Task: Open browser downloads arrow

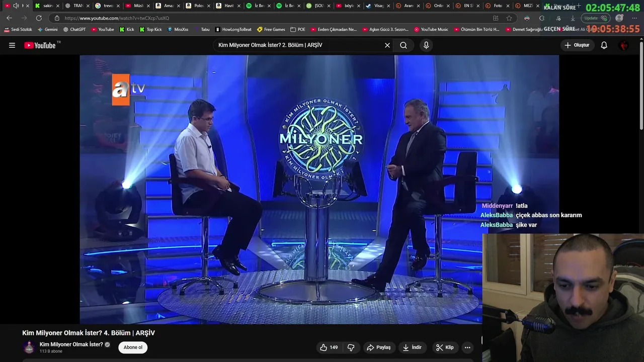Action: point(573,18)
